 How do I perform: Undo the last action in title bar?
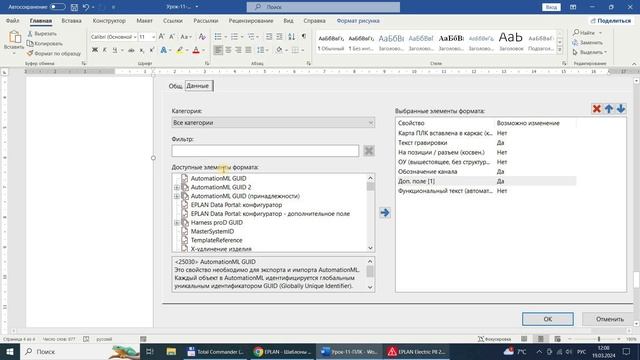click(x=86, y=7)
